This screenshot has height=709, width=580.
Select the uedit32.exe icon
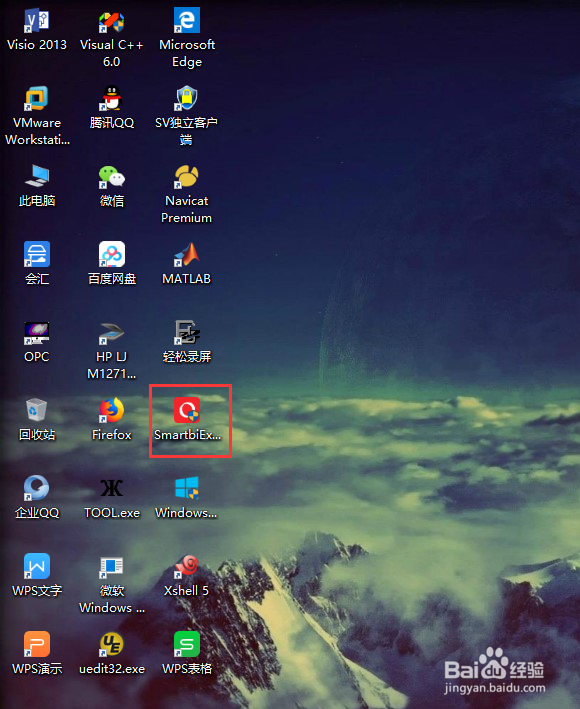(x=112, y=644)
